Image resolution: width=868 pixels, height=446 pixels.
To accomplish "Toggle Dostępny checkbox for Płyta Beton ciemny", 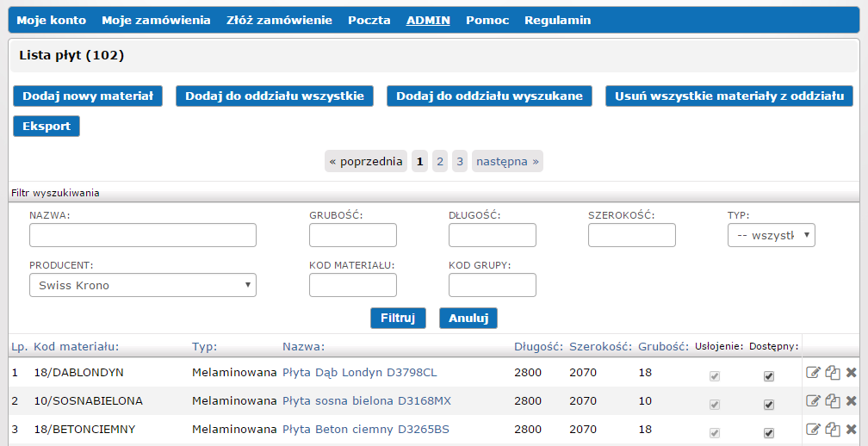I will pyautogui.click(x=769, y=432).
